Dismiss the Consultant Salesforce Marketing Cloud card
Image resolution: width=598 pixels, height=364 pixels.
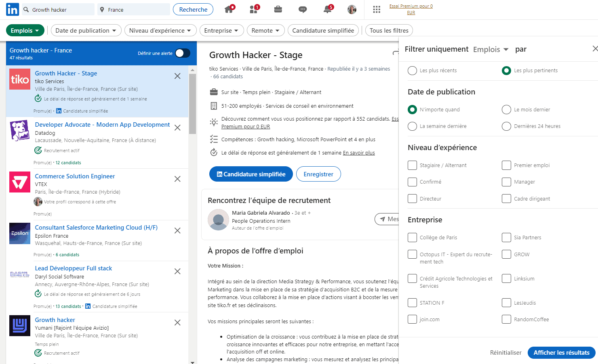(x=177, y=230)
